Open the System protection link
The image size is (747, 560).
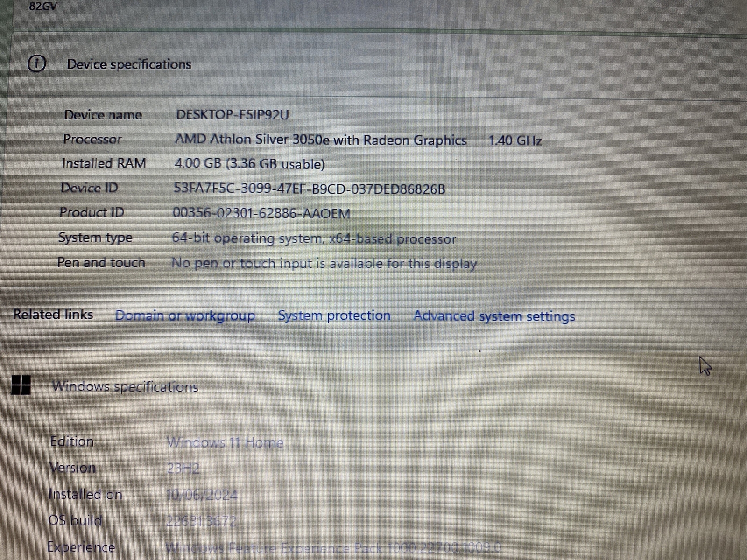(334, 315)
